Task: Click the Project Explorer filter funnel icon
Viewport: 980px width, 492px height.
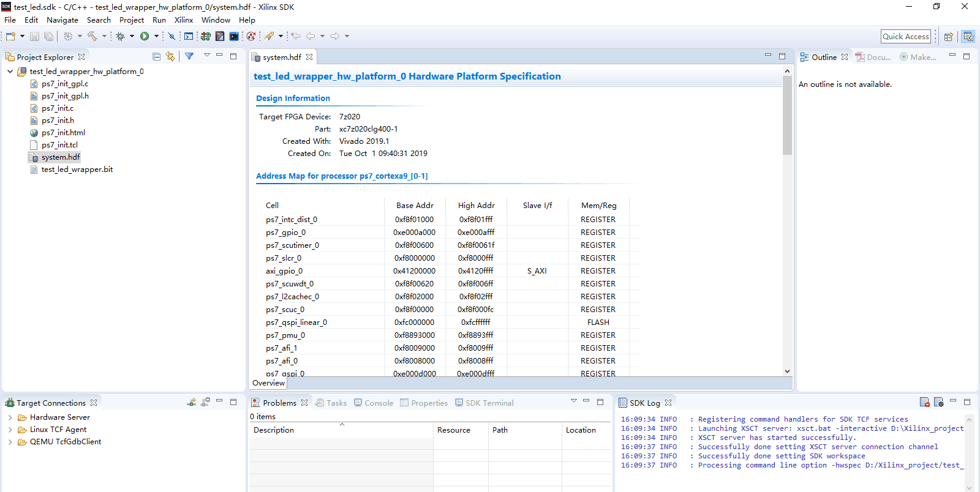Action: [x=189, y=56]
